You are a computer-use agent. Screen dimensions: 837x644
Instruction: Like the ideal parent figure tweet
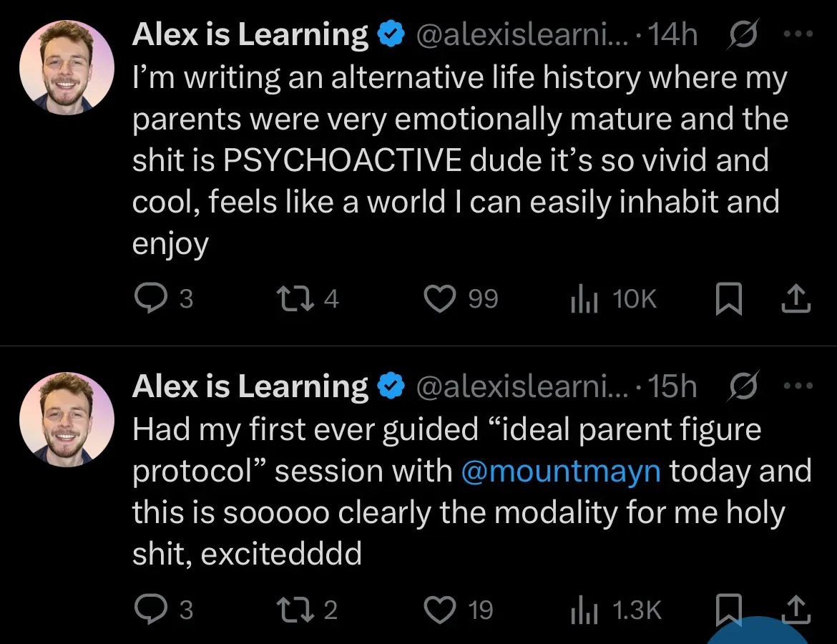(x=439, y=610)
